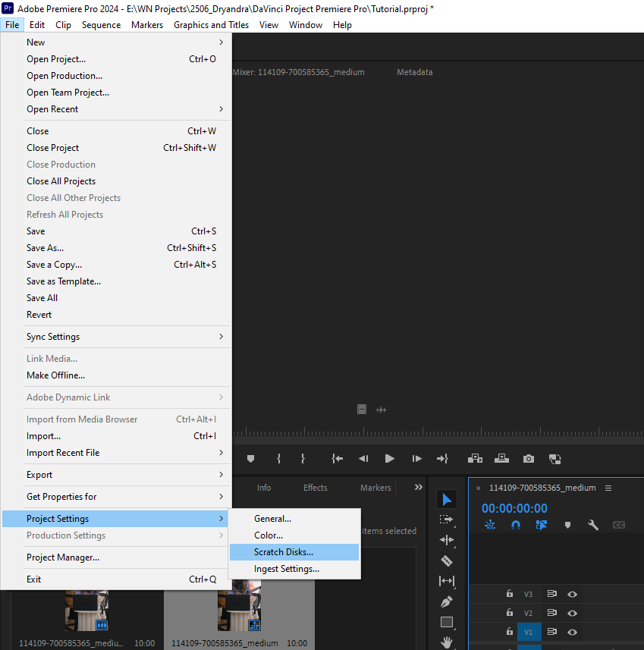644x650 pixels.
Task: Step back one frame
Action: pos(363,458)
